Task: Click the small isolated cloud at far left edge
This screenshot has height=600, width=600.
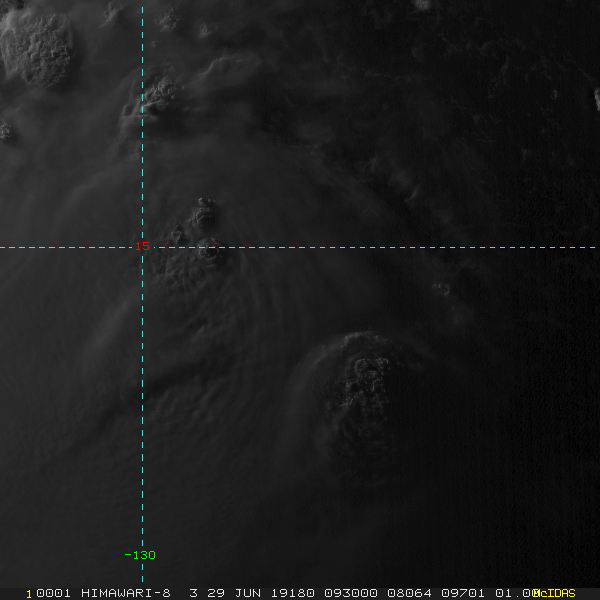Action: [6, 131]
